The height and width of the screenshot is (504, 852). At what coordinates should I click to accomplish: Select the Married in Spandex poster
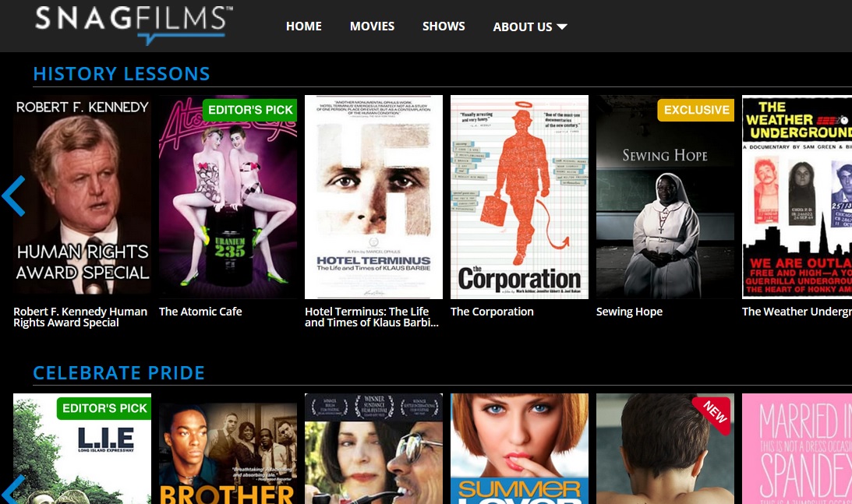point(797,449)
